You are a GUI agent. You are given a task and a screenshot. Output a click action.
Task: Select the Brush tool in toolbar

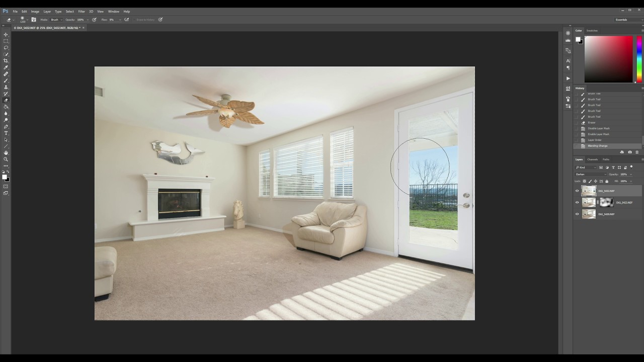point(6,80)
